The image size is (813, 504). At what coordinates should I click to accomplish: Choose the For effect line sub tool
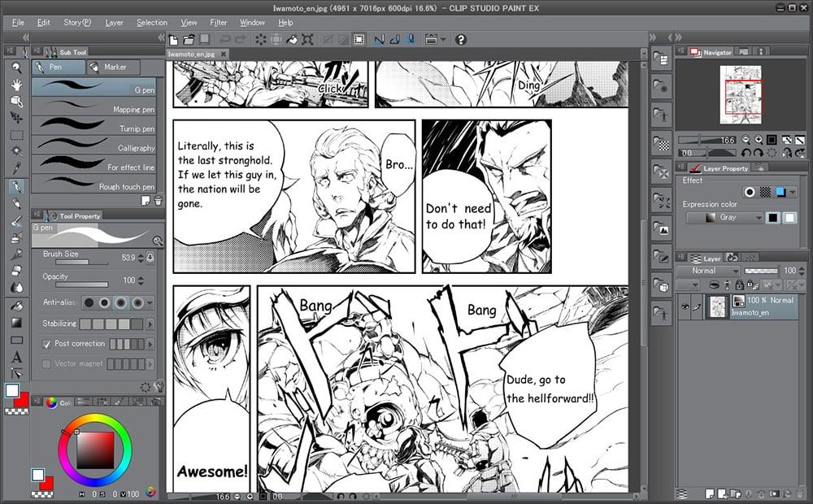click(93, 165)
